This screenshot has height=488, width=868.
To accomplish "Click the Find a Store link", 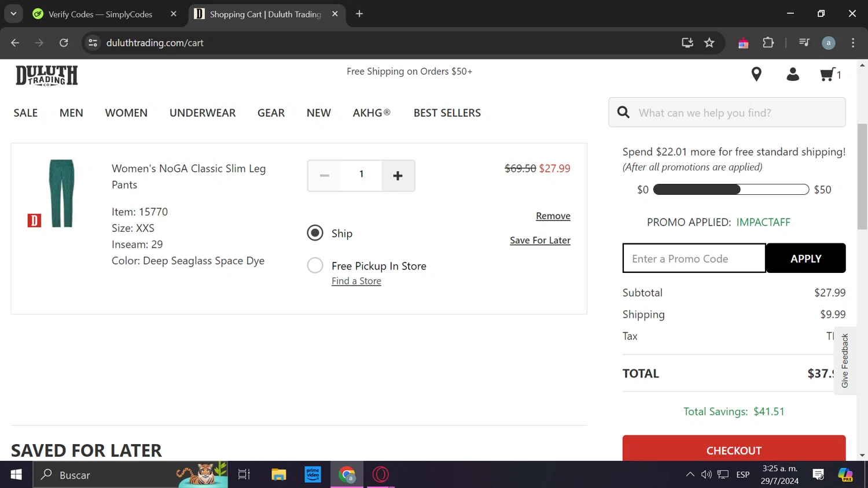I will 356,281.
